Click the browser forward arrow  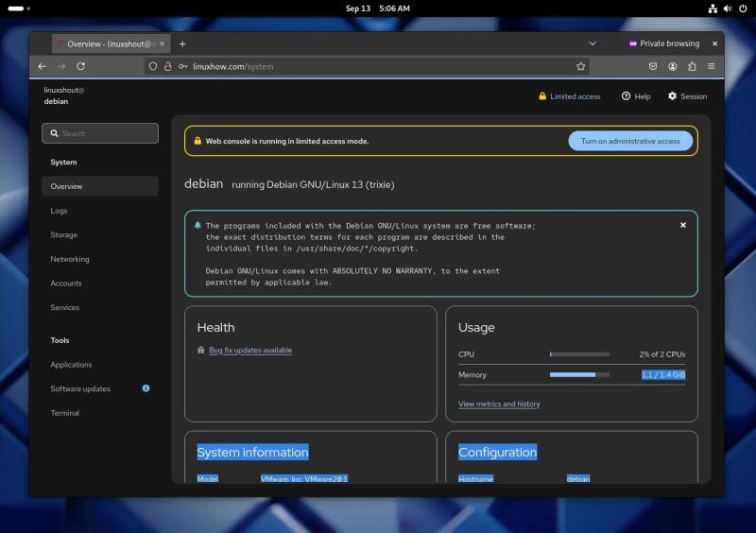(x=61, y=66)
